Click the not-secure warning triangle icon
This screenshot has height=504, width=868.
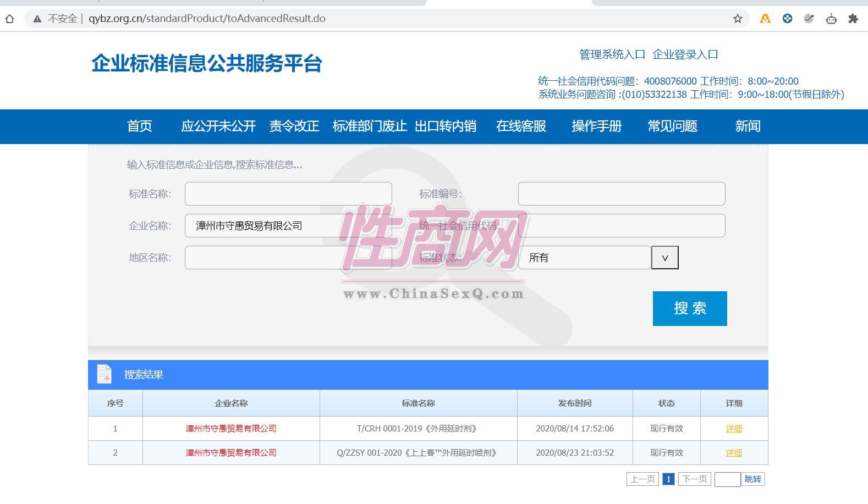tap(37, 19)
